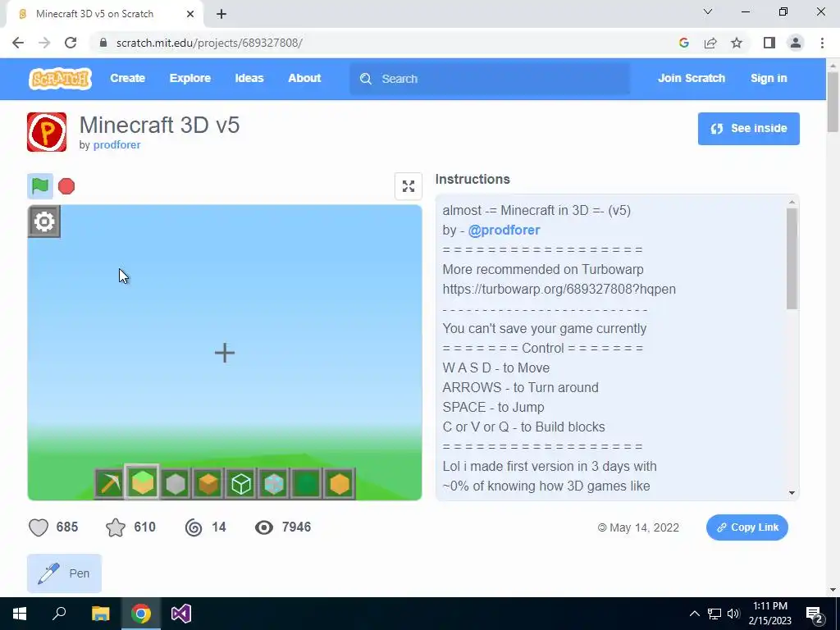Open the Windows Start menu
840x630 pixels.
20,614
